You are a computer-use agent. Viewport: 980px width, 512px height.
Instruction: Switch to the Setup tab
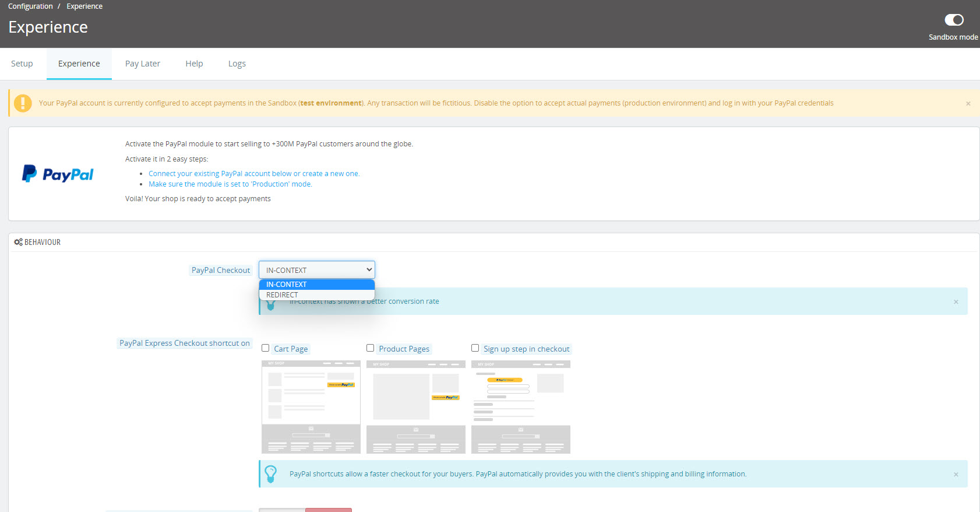[22, 64]
